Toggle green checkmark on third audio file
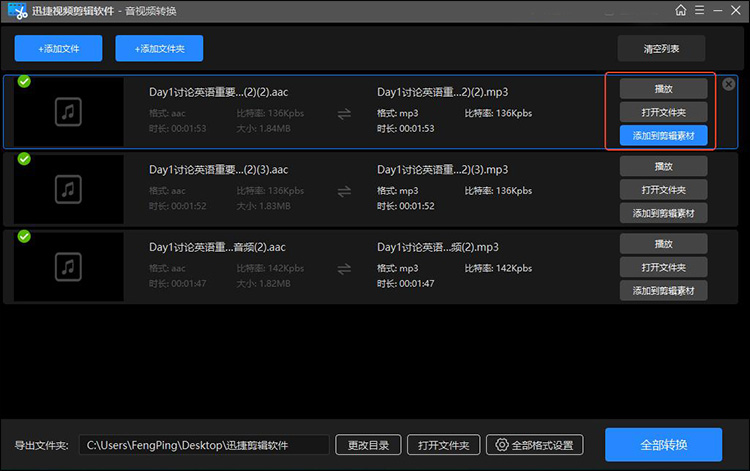The image size is (750, 471). pyautogui.click(x=24, y=236)
